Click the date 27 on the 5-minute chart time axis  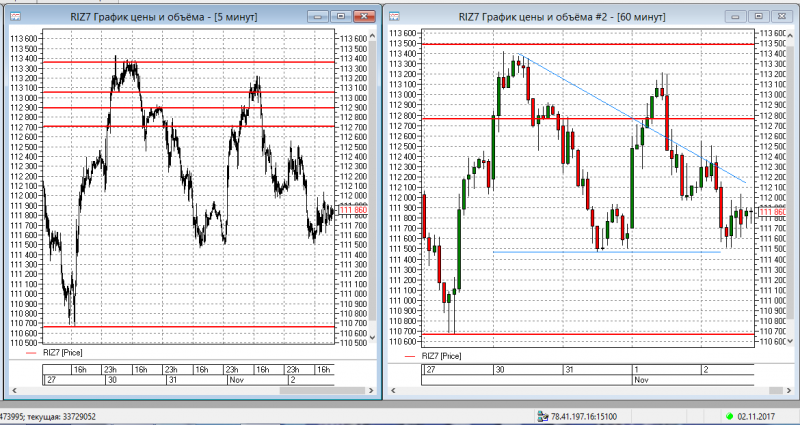(x=51, y=380)
